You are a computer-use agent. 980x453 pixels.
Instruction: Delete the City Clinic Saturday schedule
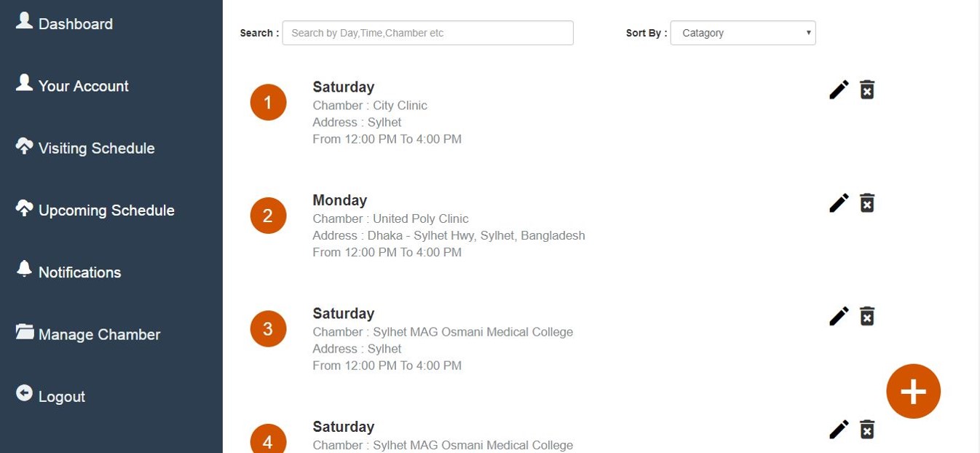866,90
